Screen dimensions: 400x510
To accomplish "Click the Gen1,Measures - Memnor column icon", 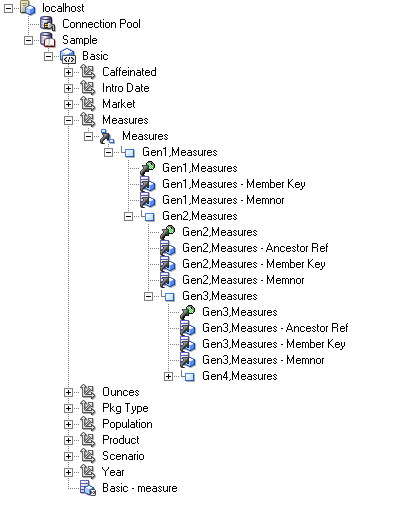I will pos(148,200).
